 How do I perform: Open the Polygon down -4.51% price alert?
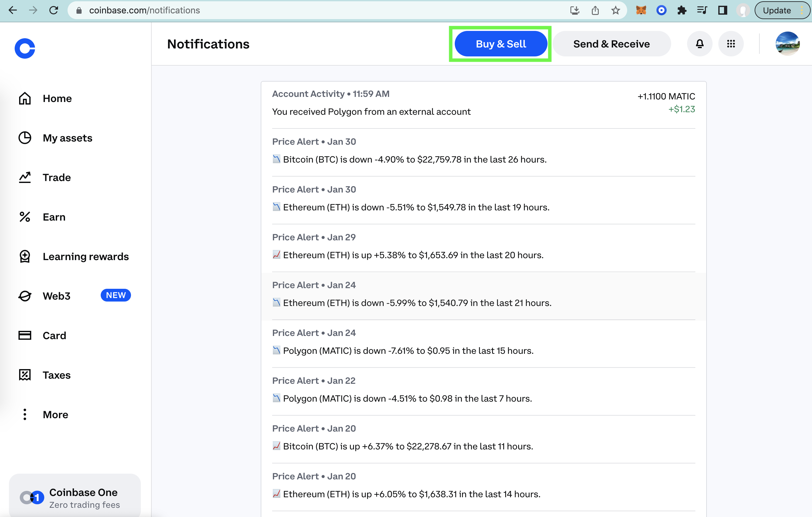[x=483, y=391]
